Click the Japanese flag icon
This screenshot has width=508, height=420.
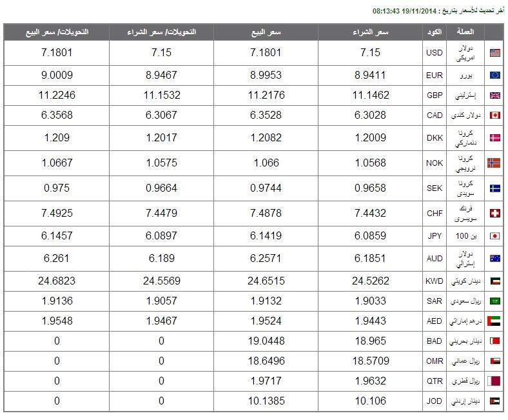click(x=494, y=235)
